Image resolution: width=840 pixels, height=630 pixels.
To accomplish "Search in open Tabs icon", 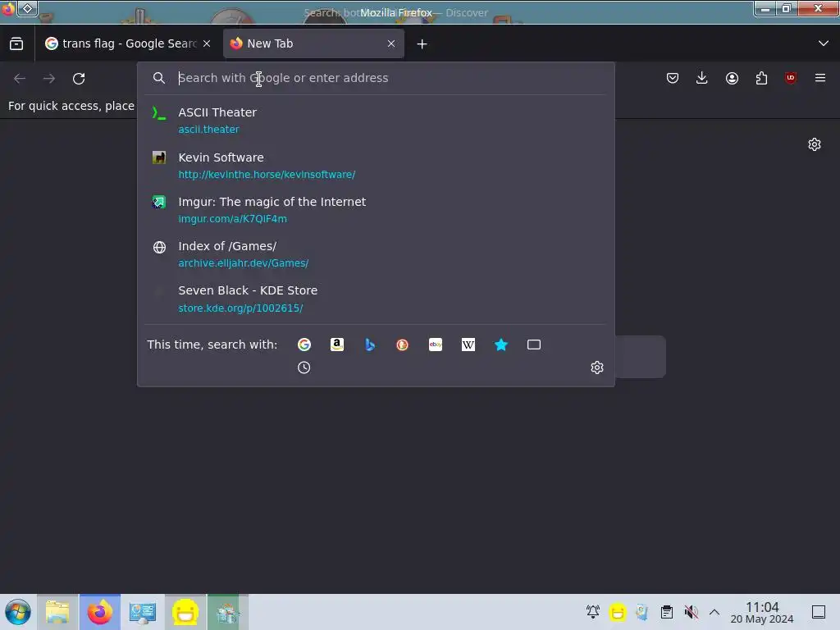I will point(534,345).
